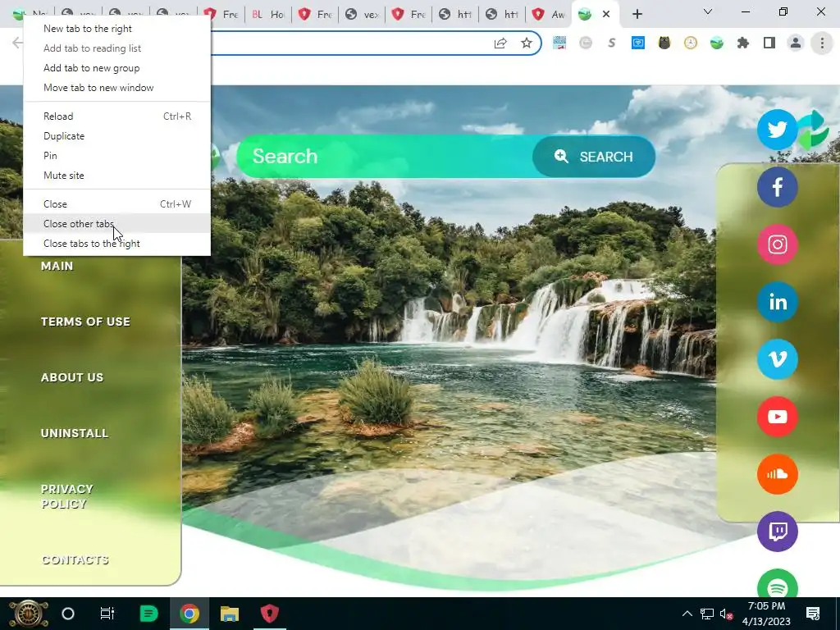Open the Twitch social icon
This screenshot has width=840, height=630.
(777, 531)
